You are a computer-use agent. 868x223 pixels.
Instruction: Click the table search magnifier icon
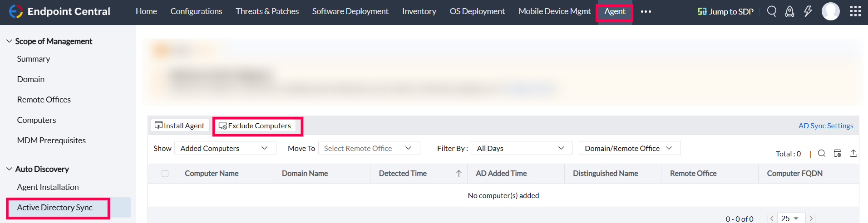(822, 153)
